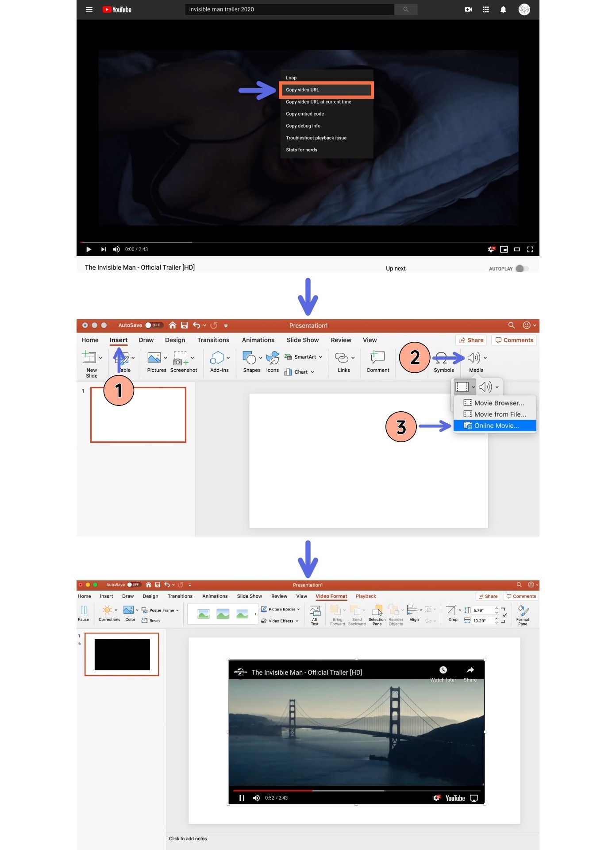Expand the SmartArt dropdown arrow
Screen dimensions: 616x850
click(320, 357)
